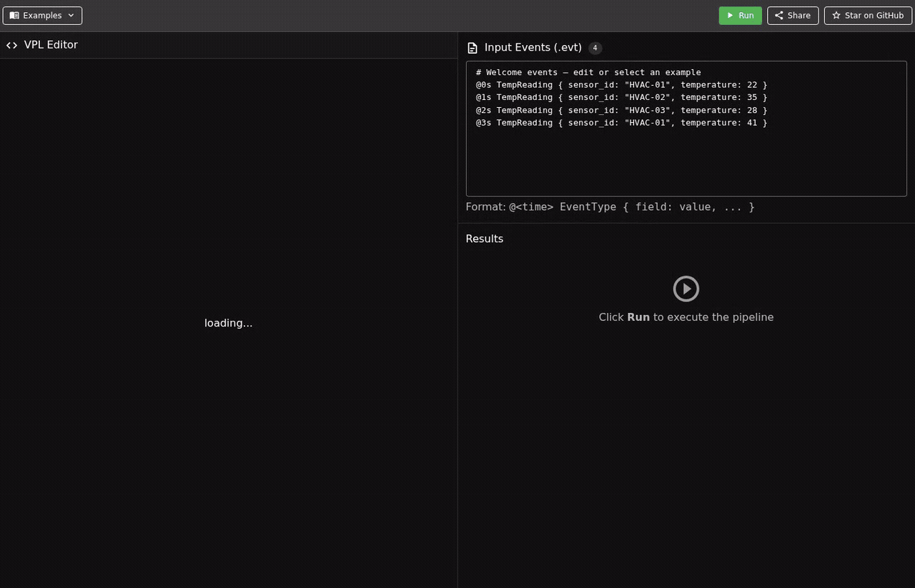The height and width of the screenshot is (588, 915).
Task: Click the code brackets icon beside VPL Editor
Action: click(11, 44)
